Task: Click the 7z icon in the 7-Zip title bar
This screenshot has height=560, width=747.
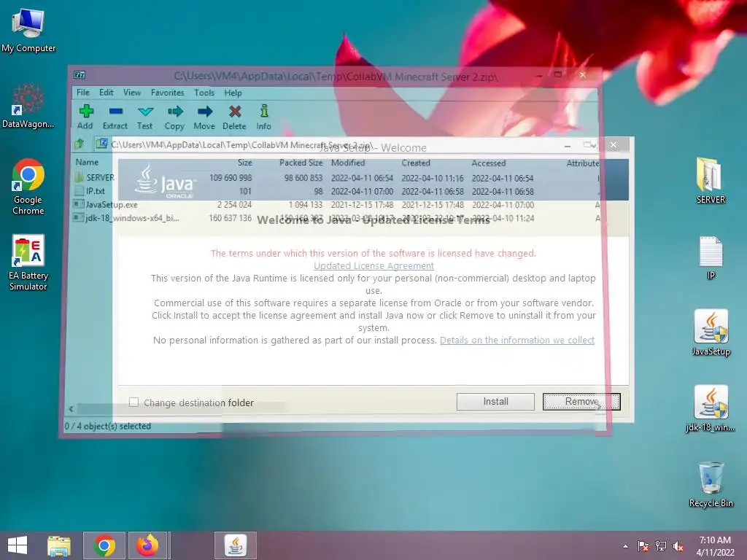Action: pyautogui.click(x=80, y=75)
